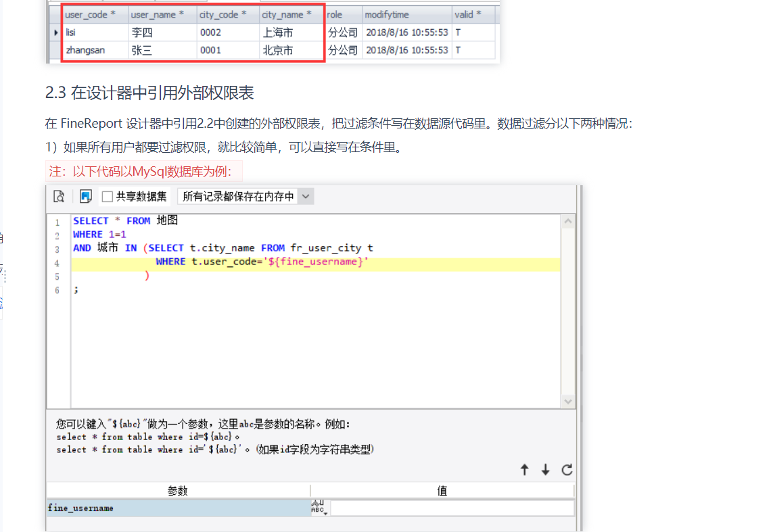The image size is (773, 532).
Task: Click the refresh parameters icon
Action: point(567,470)
